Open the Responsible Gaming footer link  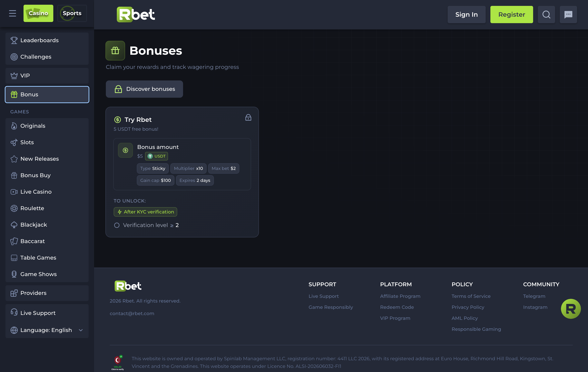point(476,329)
